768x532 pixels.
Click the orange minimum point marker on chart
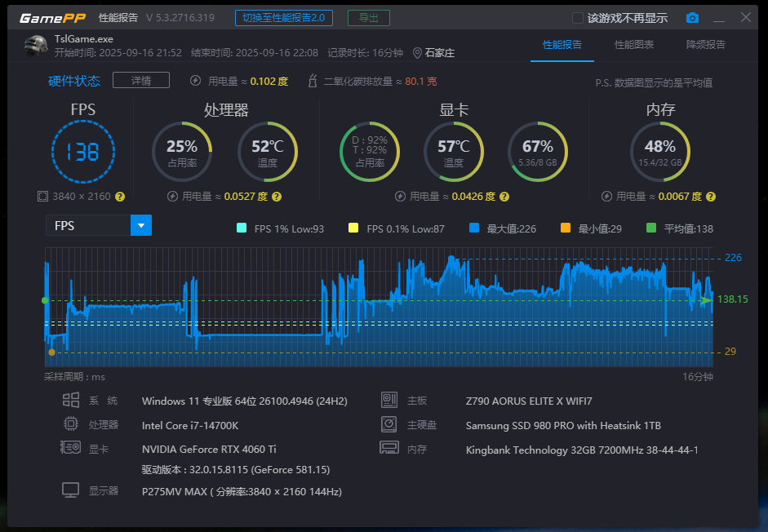click(52, 352)
